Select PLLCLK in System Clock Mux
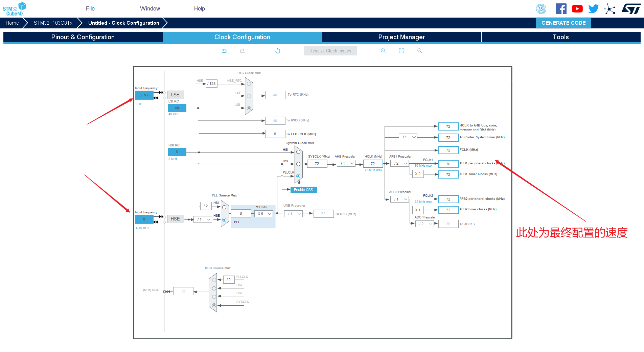The height and width of the screenshot is (352, 644). 298,176
